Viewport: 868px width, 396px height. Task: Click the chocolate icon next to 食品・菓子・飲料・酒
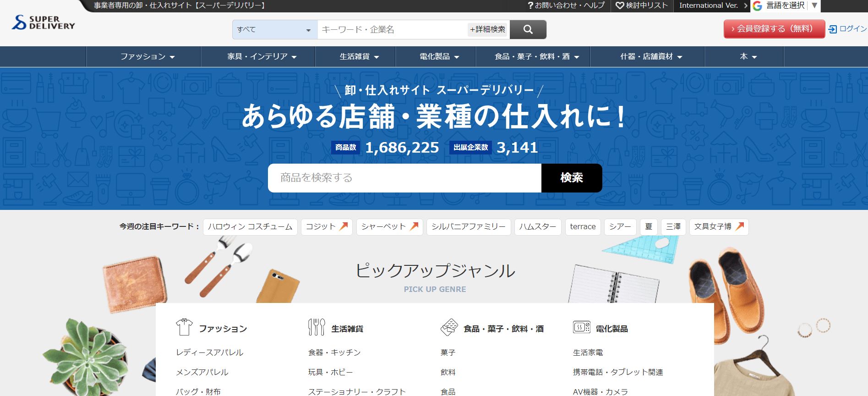(449, 327)
